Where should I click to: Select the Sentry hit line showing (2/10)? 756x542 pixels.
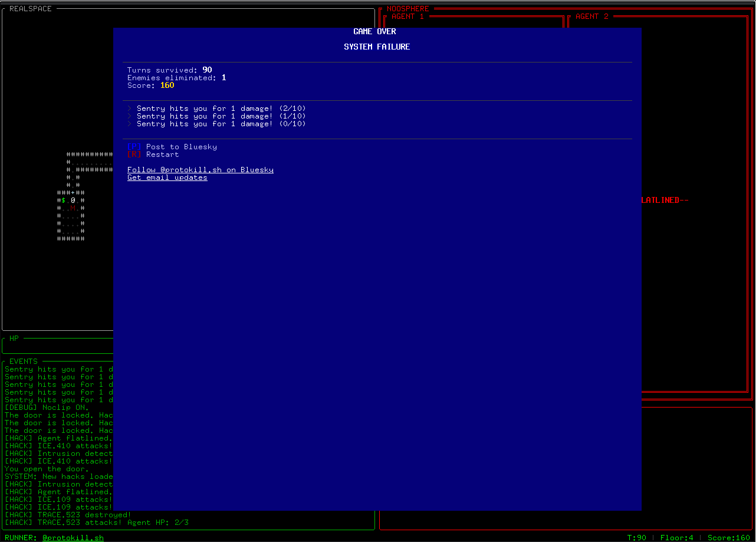(x=217, y=109)
